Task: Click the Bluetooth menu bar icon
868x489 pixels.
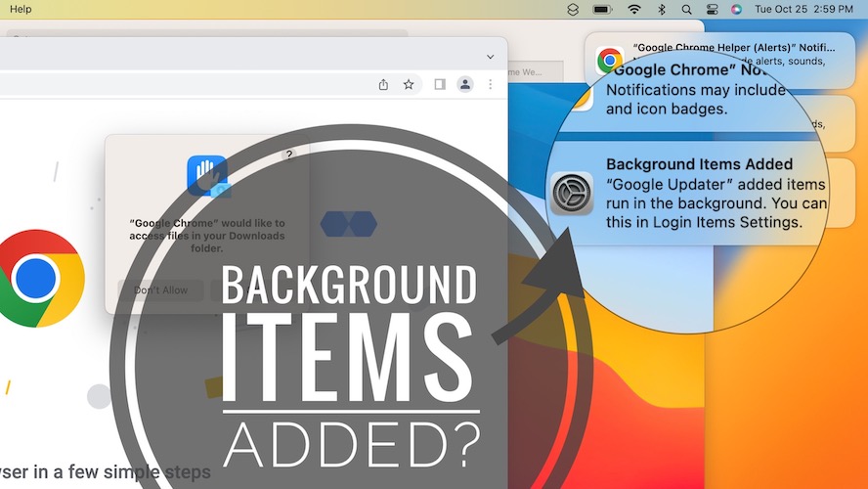Action: (661, 9)
